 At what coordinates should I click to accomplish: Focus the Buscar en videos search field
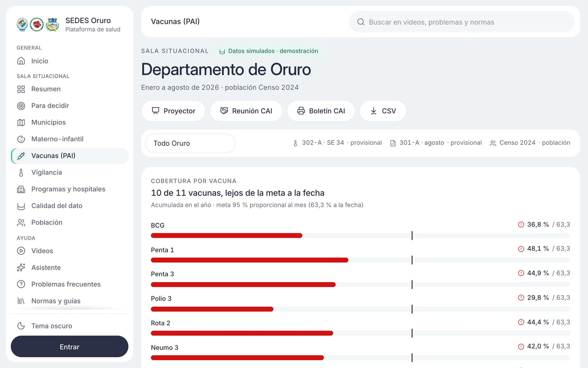pyautogui.click(x=462, y=22)
